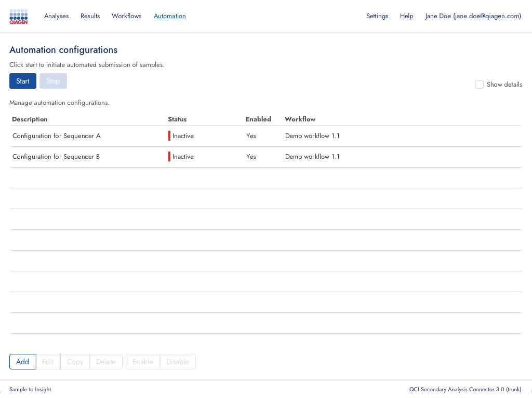The image size is (532, 398).
Task: Click the Description column header
Action: point(30,119)
